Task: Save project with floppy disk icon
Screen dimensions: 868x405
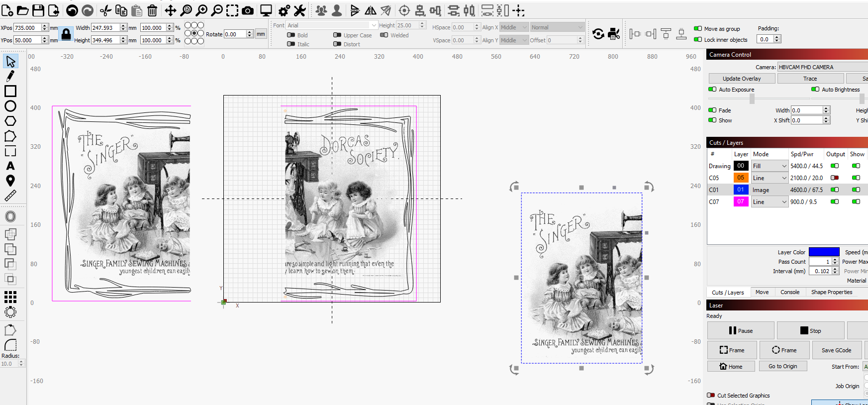Action: tap(38, 10)
